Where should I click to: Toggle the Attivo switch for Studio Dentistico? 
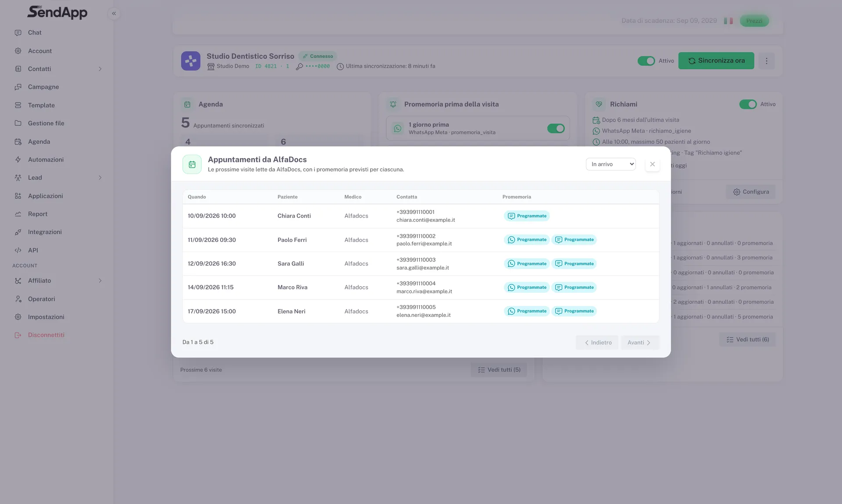coord(646,61)
